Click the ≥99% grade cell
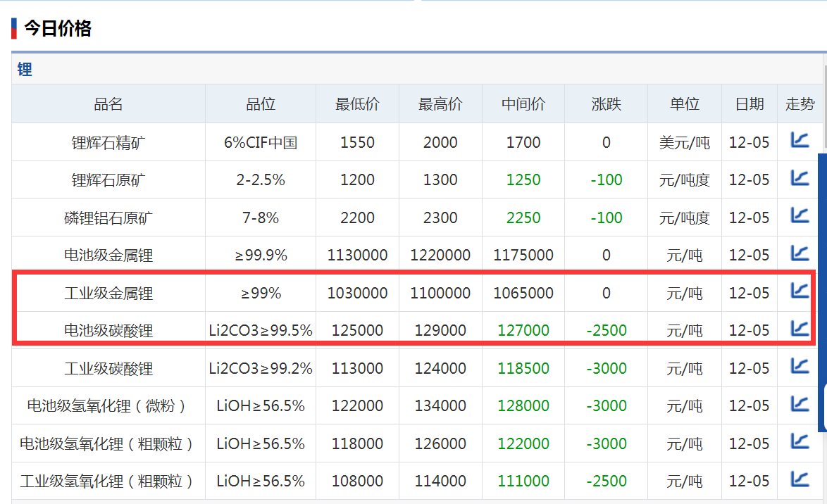 (261, 294)
